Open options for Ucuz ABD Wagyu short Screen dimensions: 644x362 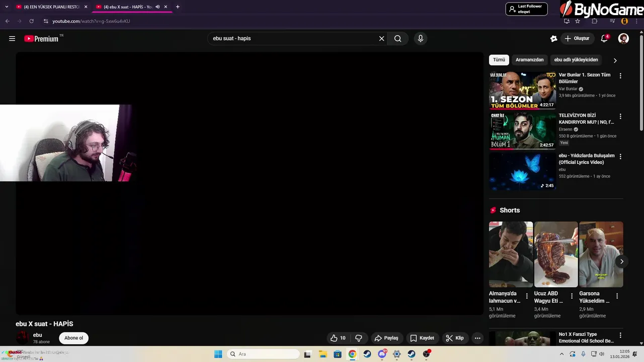(x=572, y=296)
